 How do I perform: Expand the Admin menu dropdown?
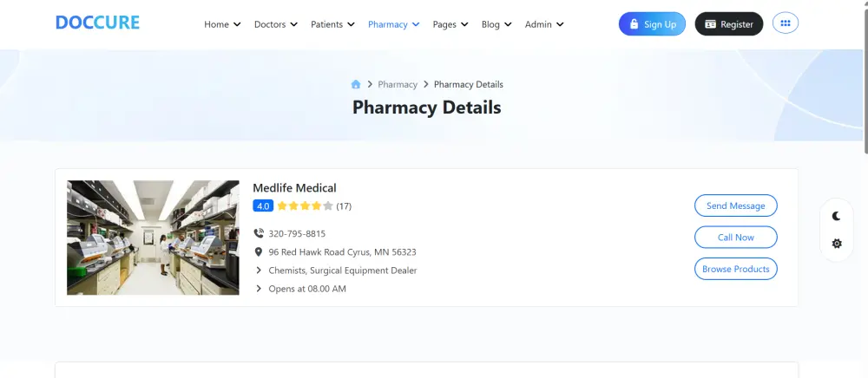pyautogui.click(x=544, y=24)
